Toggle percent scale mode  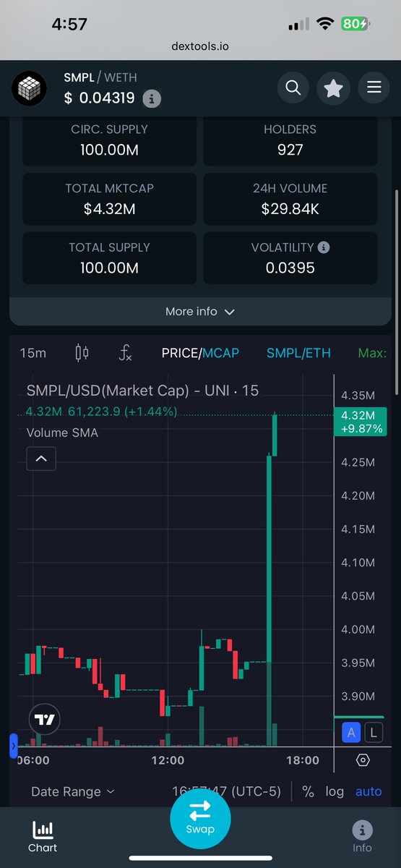click(308, 792)
